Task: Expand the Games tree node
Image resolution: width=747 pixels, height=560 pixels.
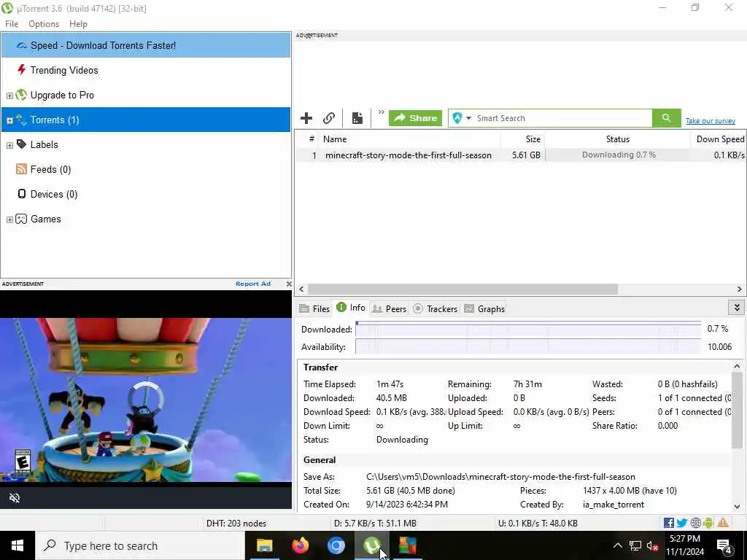Action: [9, 219]
